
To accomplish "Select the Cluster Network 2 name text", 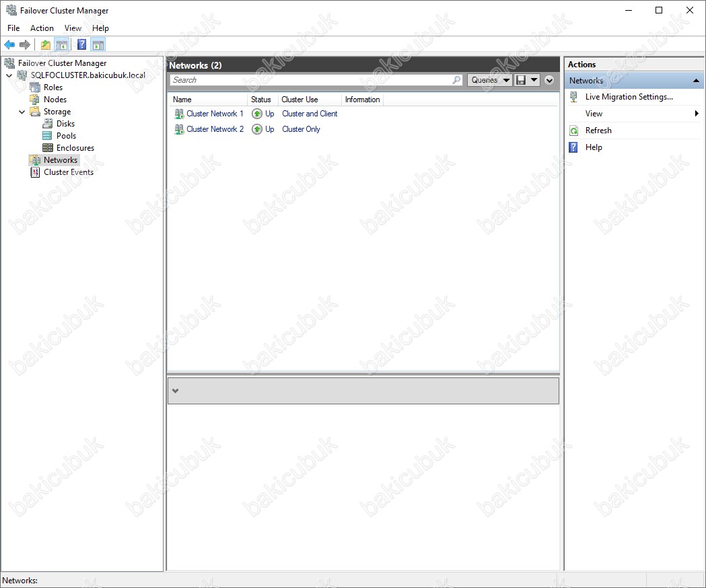I will point(215,129).
